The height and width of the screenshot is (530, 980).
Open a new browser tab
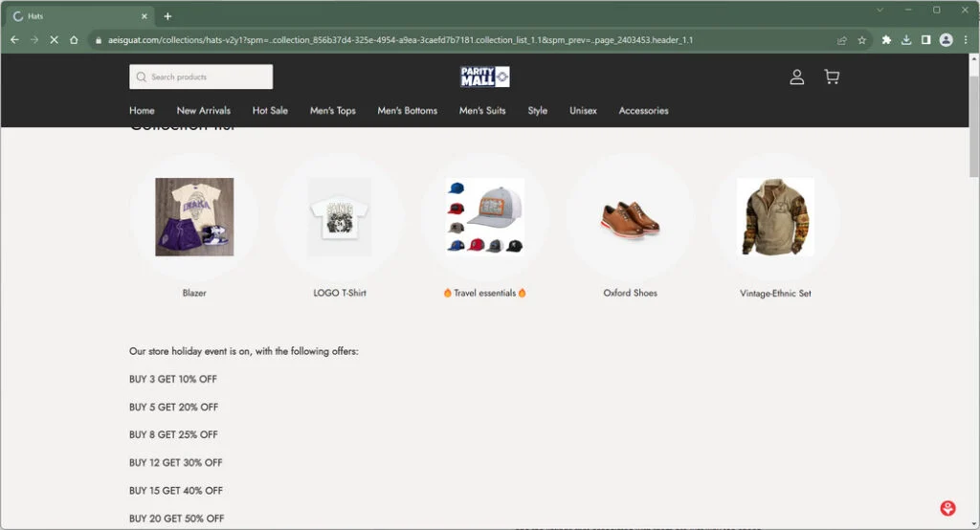pos(167,16)
